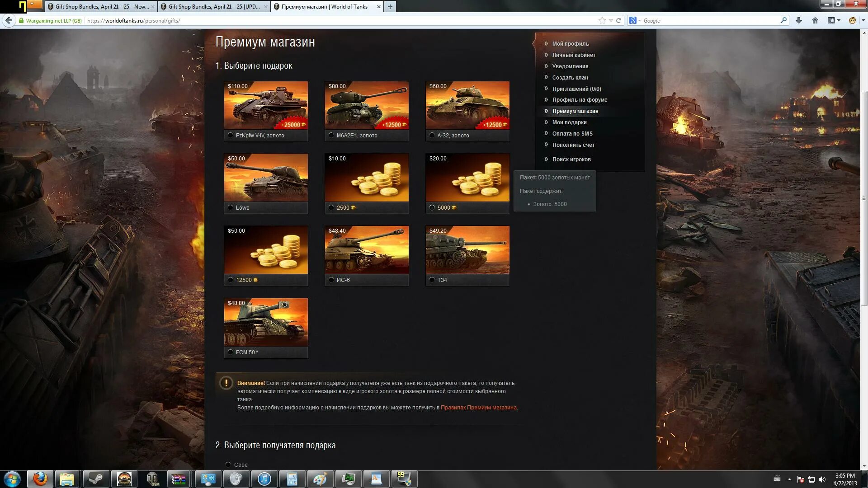
Task: Open Уведомления in the sidebar
Action: 570,66
